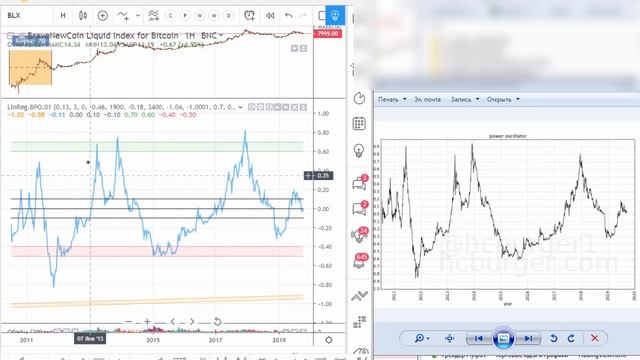Viewport: 640px width, 360px height.
Task: Click the red 7999.00 price label
Action: click(328, 33)
